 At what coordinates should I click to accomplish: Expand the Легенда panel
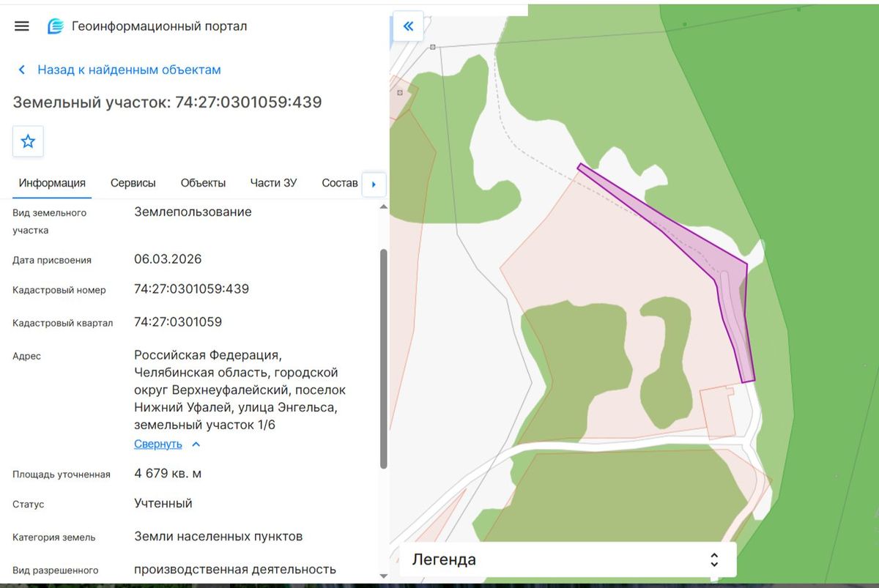pyautogui.click(x=568, y=559)
